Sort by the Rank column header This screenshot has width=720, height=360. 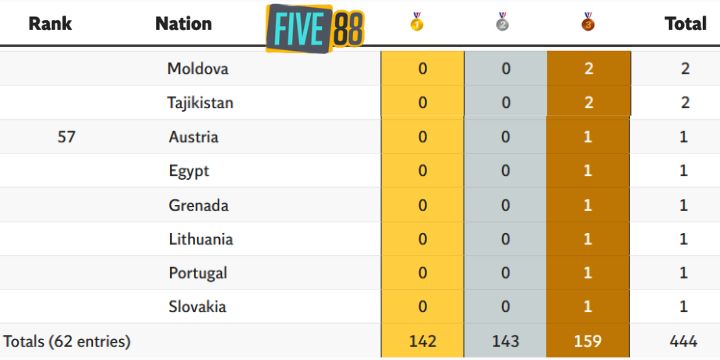tap(50, 23)
